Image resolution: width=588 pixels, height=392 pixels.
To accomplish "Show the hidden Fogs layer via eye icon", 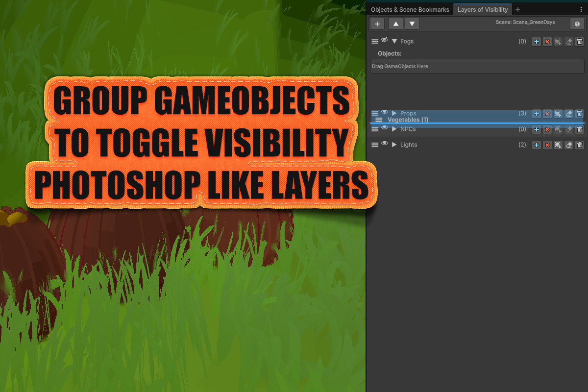I will [x=385, y=40].
